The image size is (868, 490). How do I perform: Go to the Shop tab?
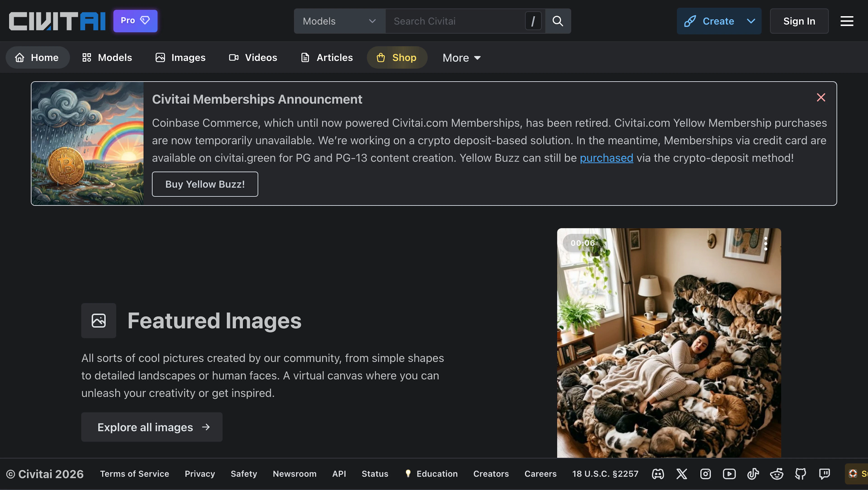click(x=397, y=58)
